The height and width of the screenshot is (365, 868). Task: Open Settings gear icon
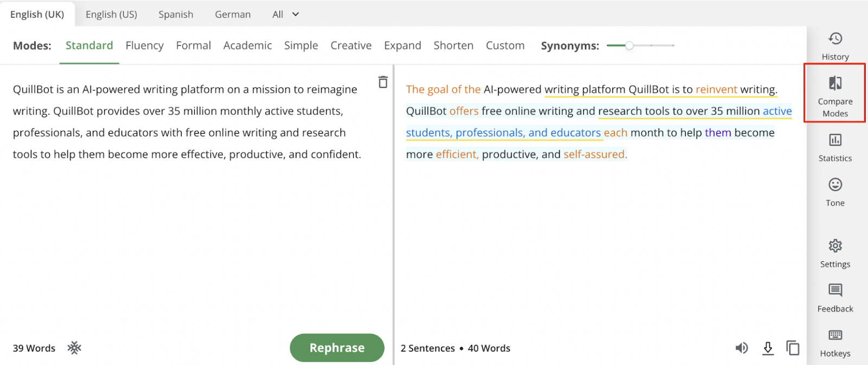pyautogui.click(x=835, y=246)
